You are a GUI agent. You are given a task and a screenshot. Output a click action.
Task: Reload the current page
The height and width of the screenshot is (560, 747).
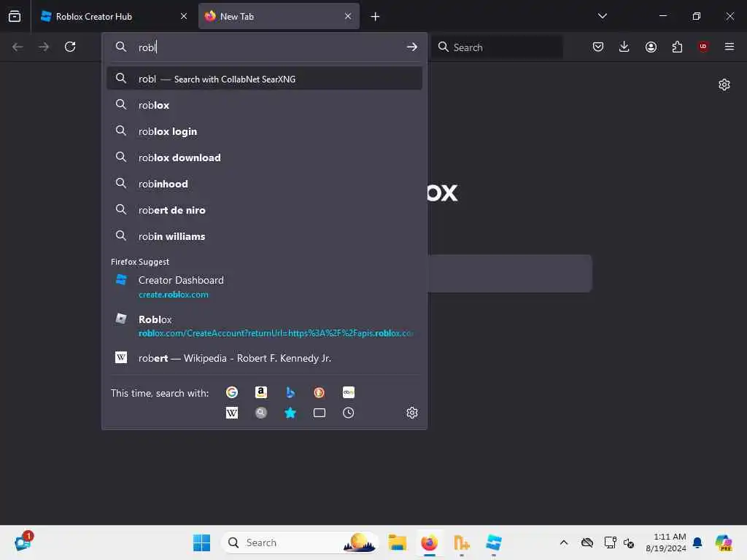(x=70, y=47)
